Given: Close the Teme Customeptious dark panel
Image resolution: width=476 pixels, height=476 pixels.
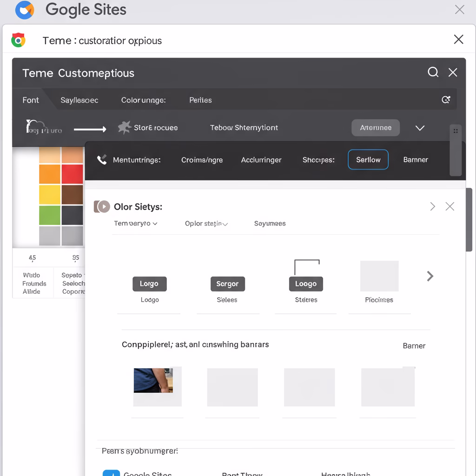Looking at the screenshot, I should click(453, 72).
